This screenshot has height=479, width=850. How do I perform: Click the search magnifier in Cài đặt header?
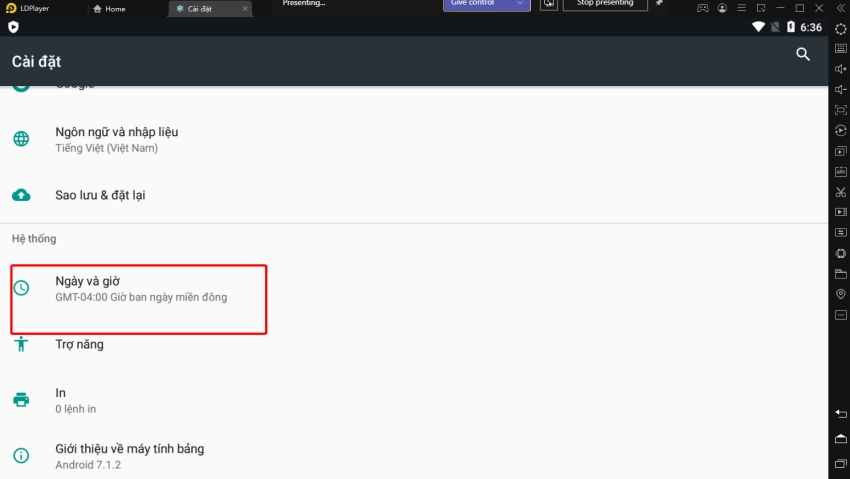[802, 55]
